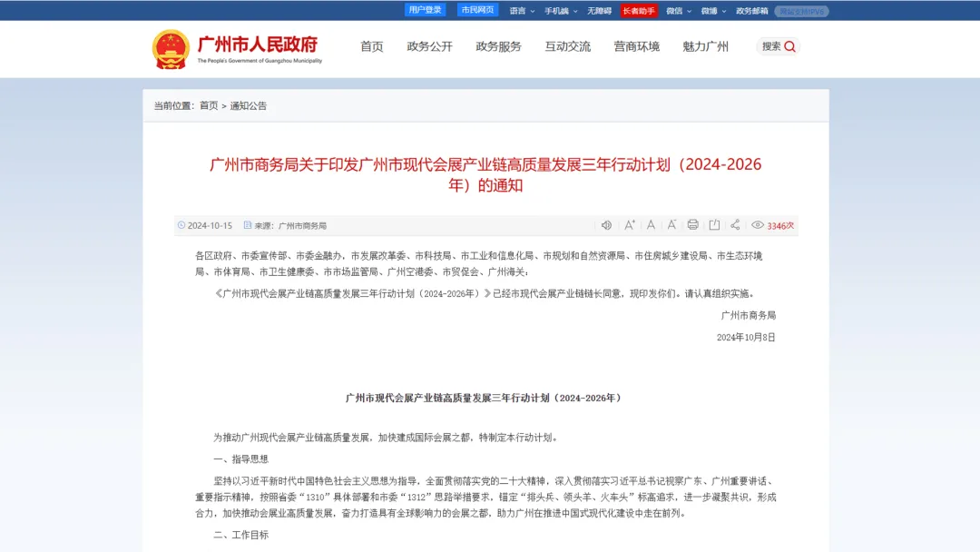Image resolution: width=980 pixels, height=552 pixels.
Task: Click the magnifier search icon
Action: pos(790,47)
